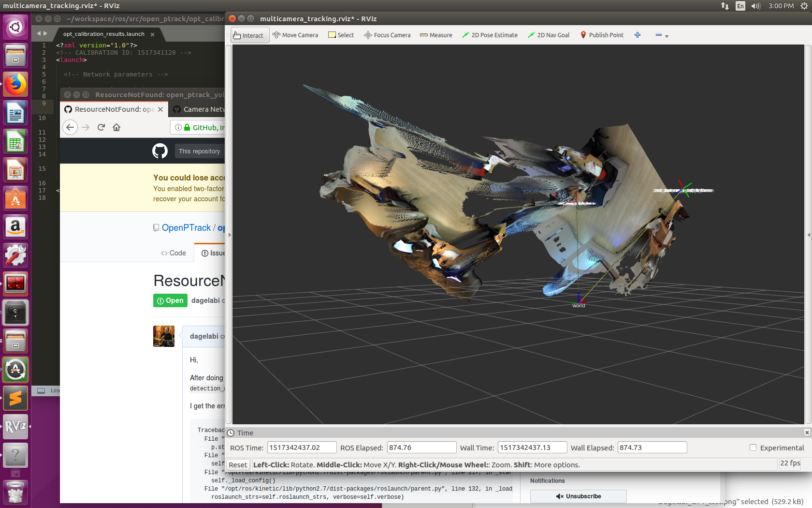The width and height of the screenshot is (812, 508).
Task: Click inside the ROS Elapsed time field
Action: click(x=421, y=447)
